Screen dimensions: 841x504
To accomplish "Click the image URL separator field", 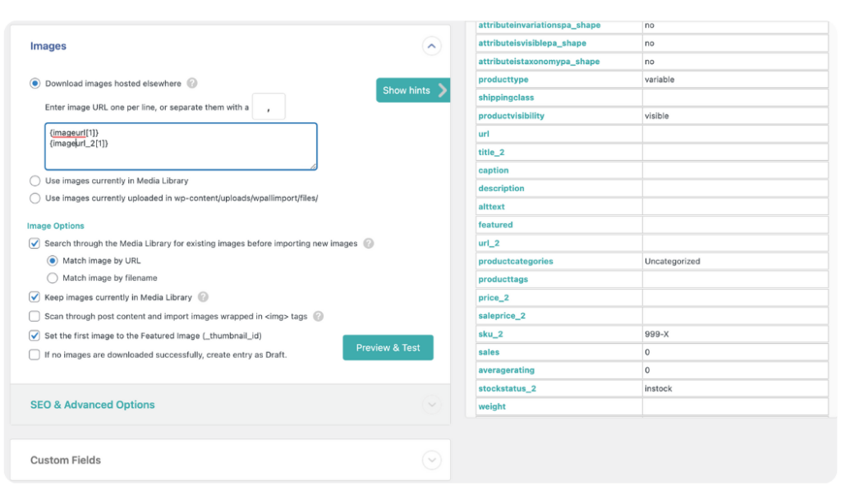I will tap(269, 107).
